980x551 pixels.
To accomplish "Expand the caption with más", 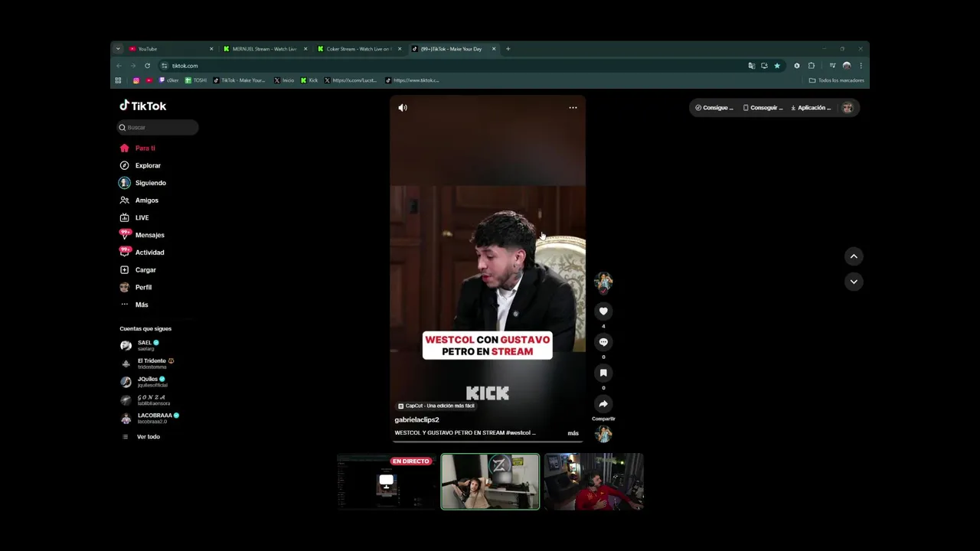I will (x=573, y=433).
